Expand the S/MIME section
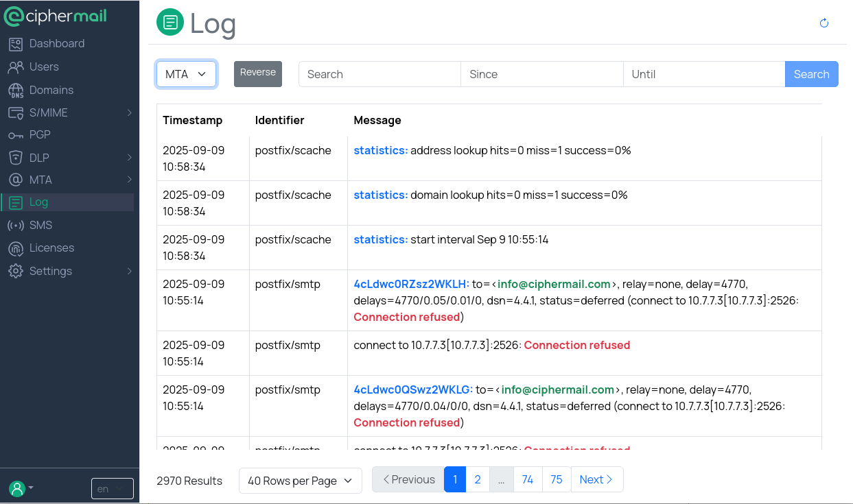Image resolution: width=853 pixels, height=504 pixels. [x=48, y=112]
